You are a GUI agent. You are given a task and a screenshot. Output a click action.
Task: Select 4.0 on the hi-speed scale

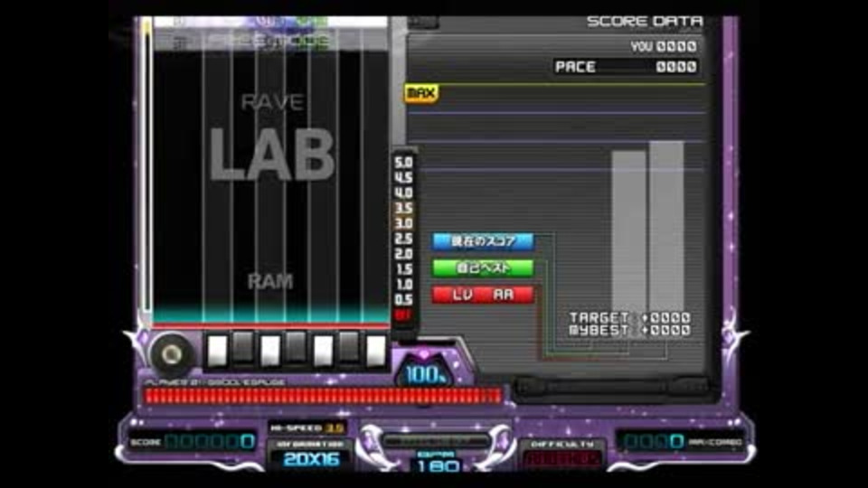pos(403,193)
